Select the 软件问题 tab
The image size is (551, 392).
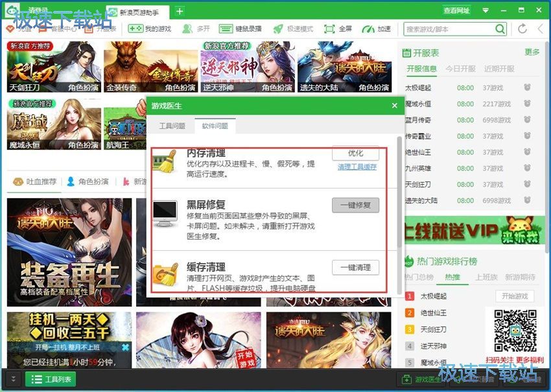[x=215, y=126]
